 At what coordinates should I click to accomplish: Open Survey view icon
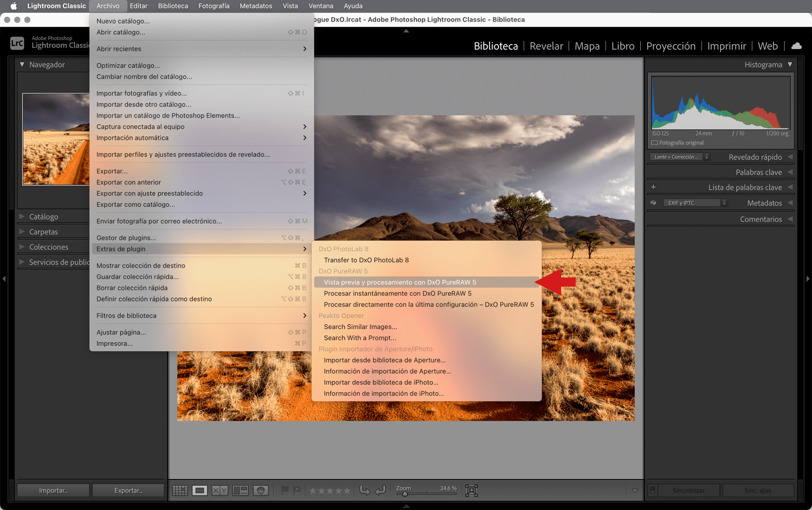240,490
